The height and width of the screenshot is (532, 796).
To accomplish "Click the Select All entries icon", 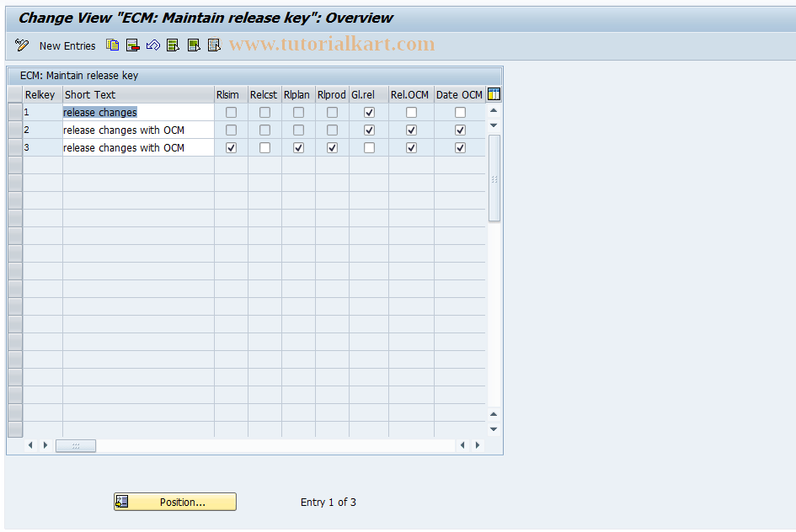I will click(173, 45).
